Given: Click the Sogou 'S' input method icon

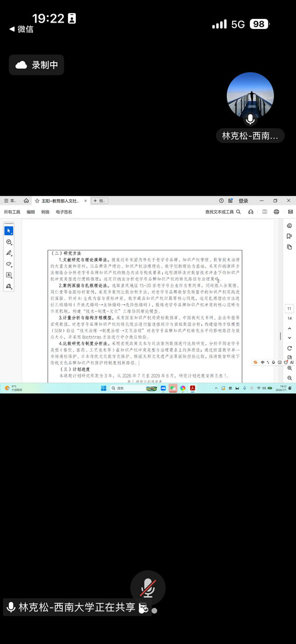Looking at the screenshot, I should [255, 362].
